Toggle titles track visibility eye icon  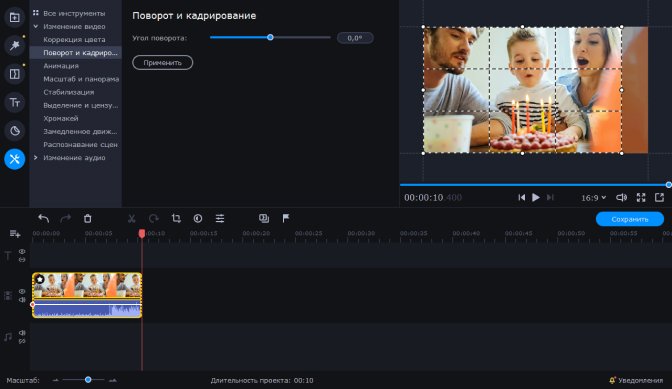(22, 251)
